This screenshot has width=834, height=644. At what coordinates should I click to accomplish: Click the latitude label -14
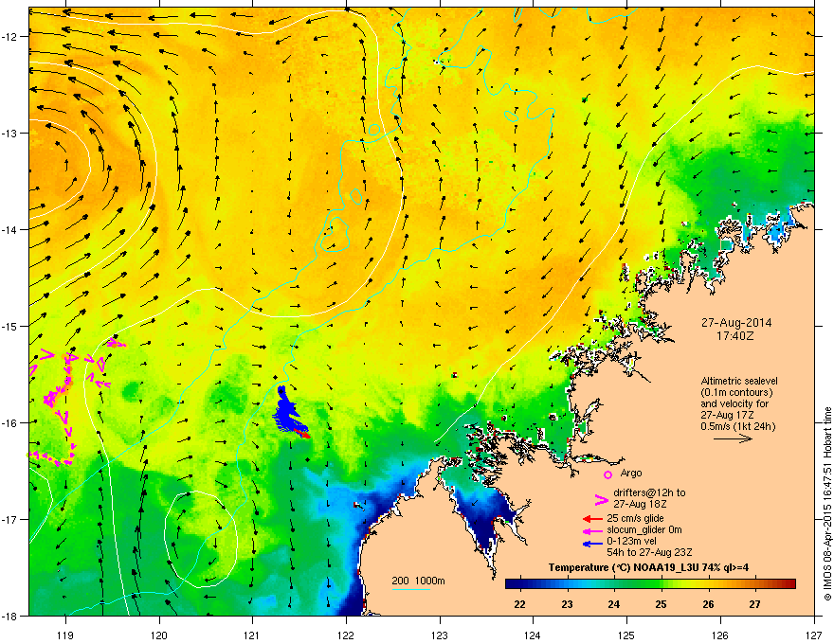click(x=10, y=230)
